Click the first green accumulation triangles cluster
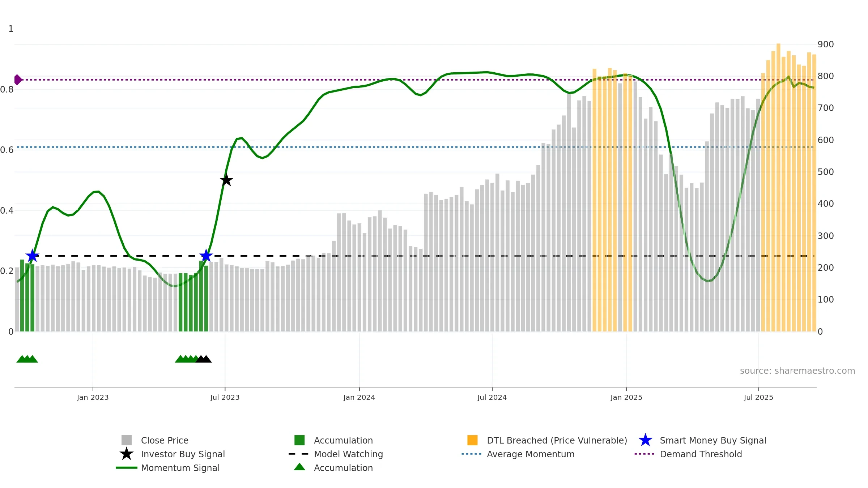Image resolution: width=868 pixels, height=488 pixels. point(27,359)
